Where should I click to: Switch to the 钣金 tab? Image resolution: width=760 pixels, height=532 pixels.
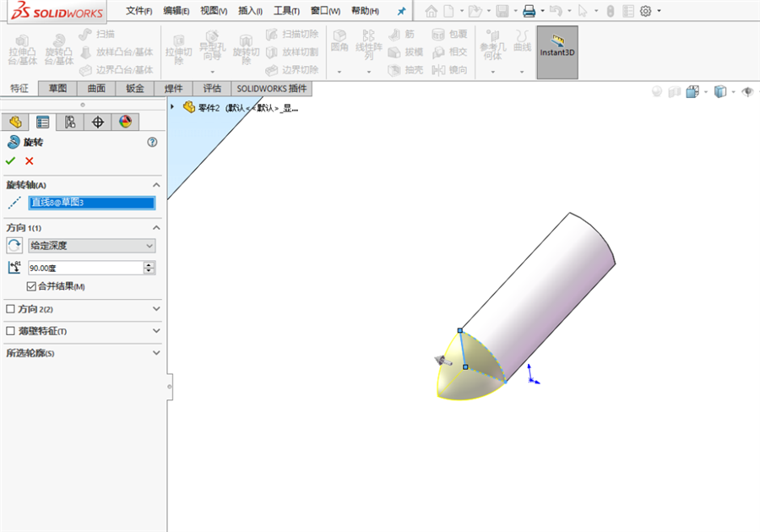tap(135, 88)
